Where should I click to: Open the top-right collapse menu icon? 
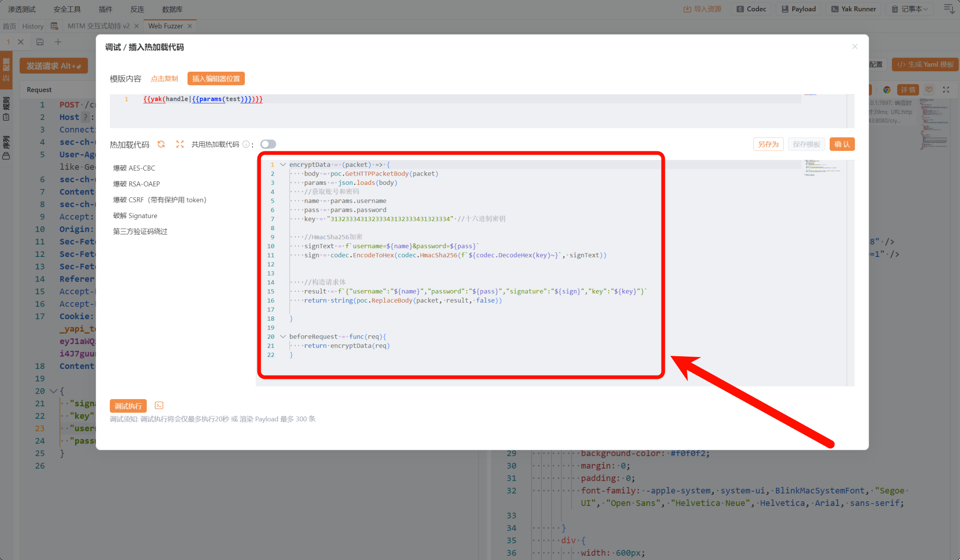click(949, 9)
